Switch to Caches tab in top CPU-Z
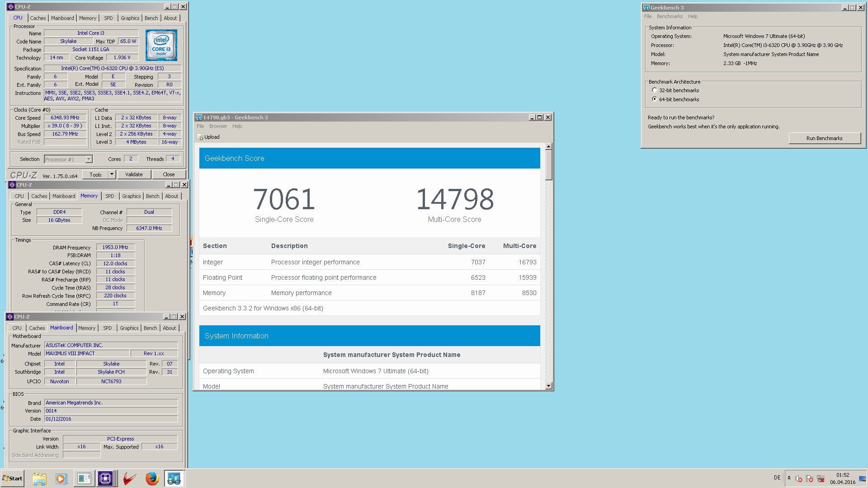This screenshot has height=488, width=868. pos(38,18)
